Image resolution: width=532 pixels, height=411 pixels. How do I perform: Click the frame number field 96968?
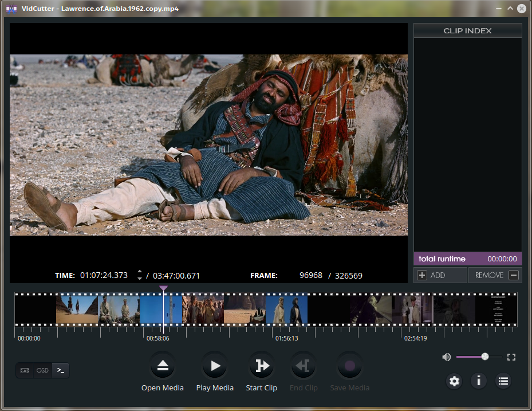click(x=310, y=275)
